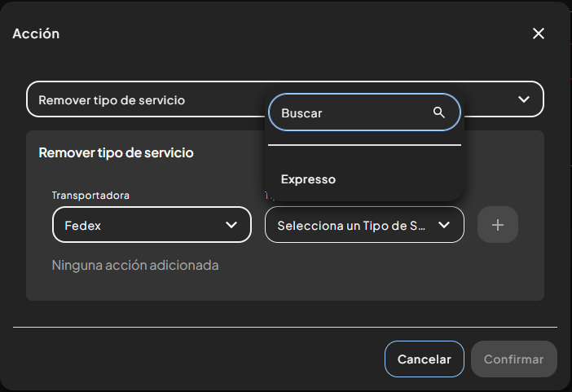Click empty space below Ninguna acción adicionada

pyautogui.click(x=284, y=287)
